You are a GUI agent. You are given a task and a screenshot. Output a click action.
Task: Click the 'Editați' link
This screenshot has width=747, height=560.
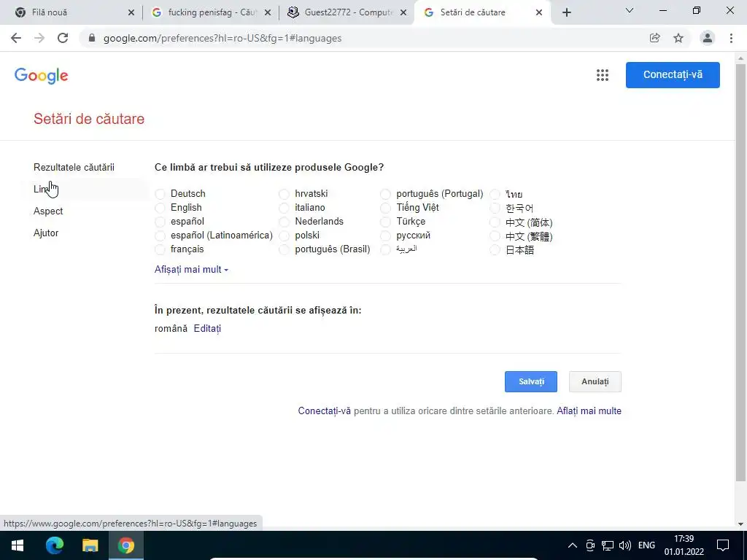[207, 329]
